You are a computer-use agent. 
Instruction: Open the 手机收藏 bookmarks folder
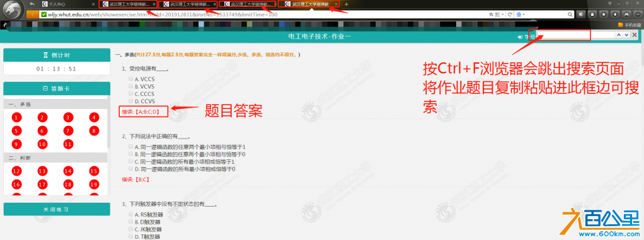tap(630, 25)
